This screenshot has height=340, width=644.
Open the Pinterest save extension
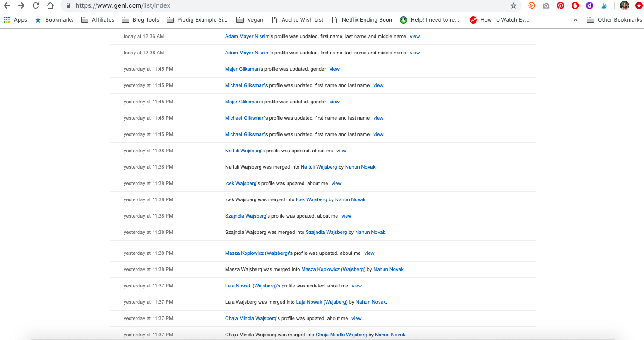[x=561, y=6]
